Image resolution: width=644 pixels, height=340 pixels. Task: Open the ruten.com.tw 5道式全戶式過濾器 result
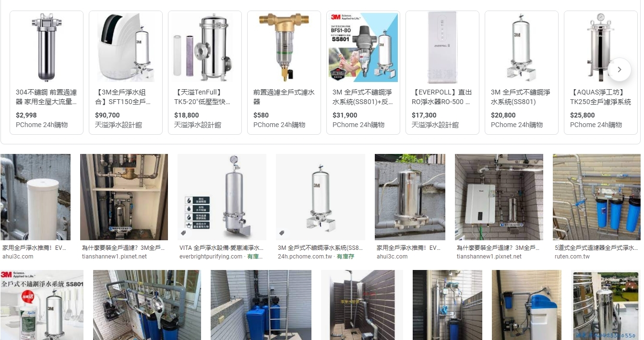coord(596,197)
